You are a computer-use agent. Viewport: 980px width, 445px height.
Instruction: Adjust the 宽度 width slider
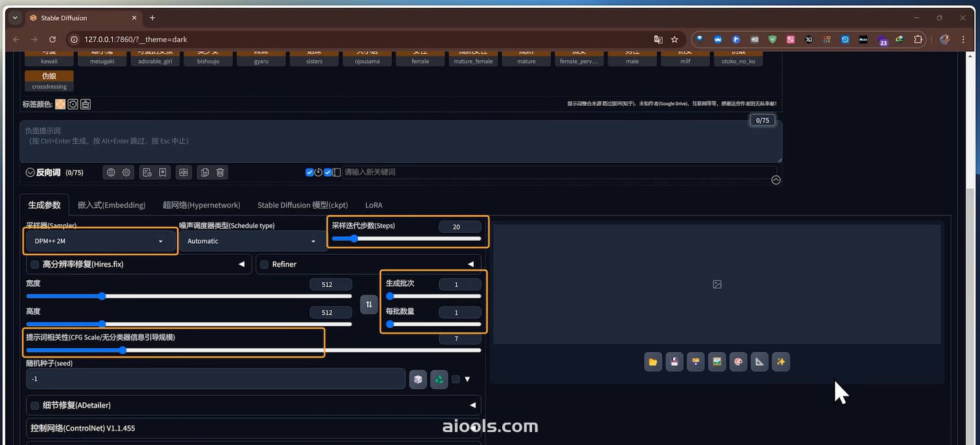[x=189, y=296]
